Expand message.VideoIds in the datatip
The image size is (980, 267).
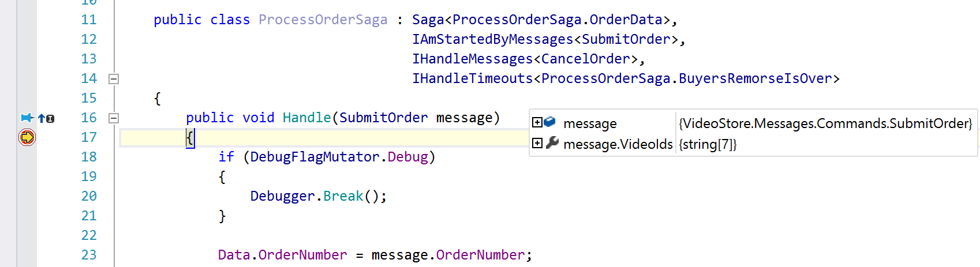coord(537,143)
